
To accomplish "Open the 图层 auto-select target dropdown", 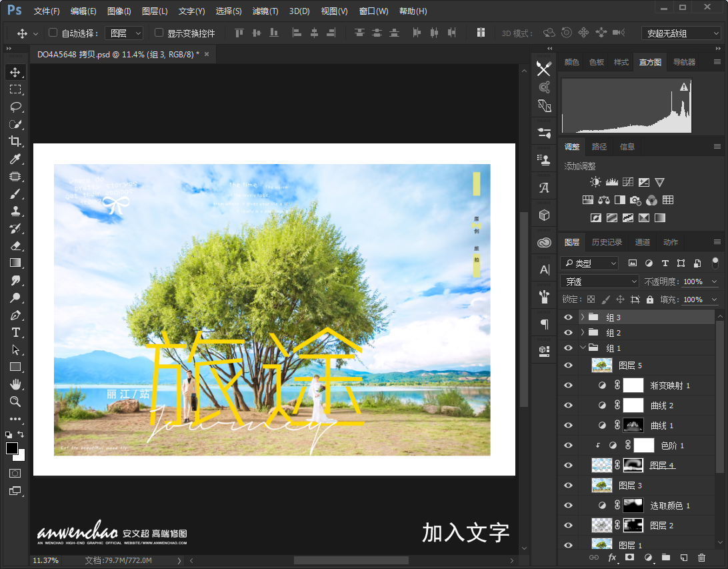I will point(124,33).
